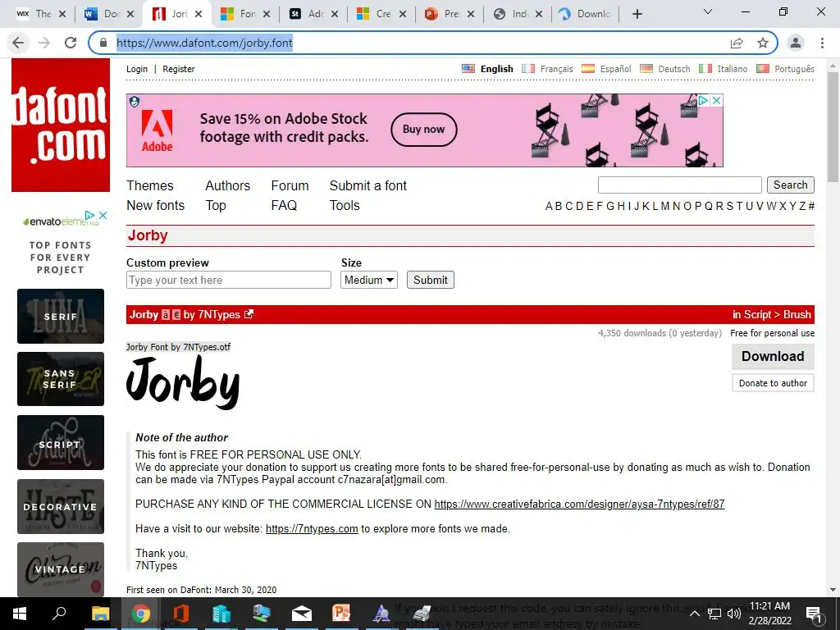
Task: Close the Jorby dafont tab
Action: click(199, 14)
